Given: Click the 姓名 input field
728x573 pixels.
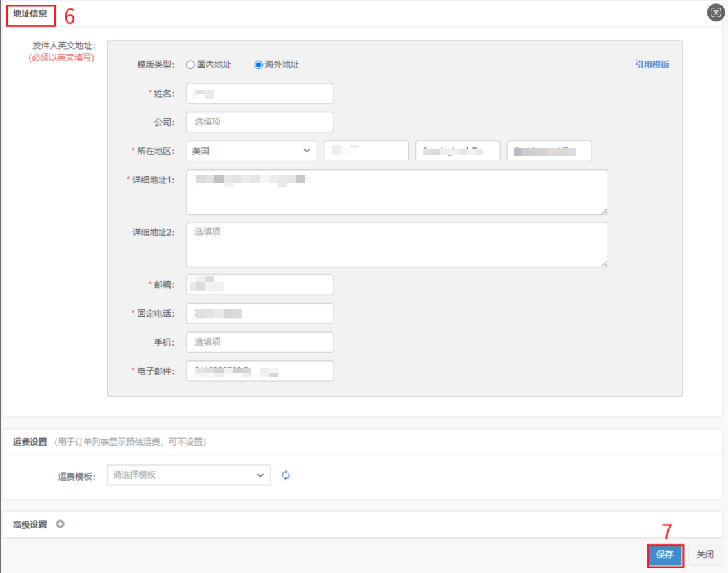Looking at the screenshot, I should click(x=260, y=94).
